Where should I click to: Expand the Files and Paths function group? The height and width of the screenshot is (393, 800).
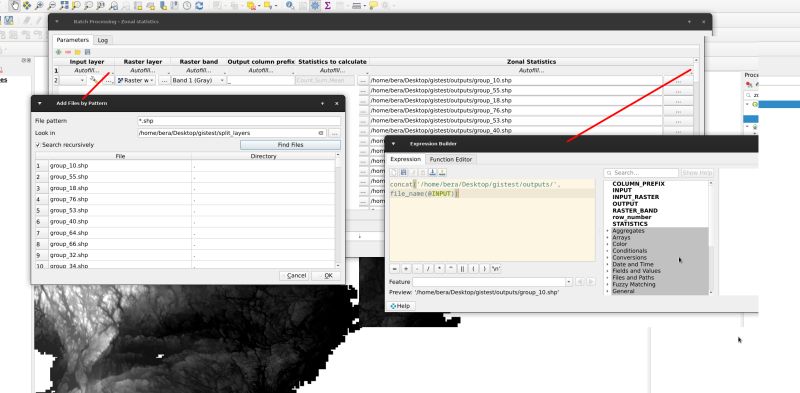tap(608, 278)
